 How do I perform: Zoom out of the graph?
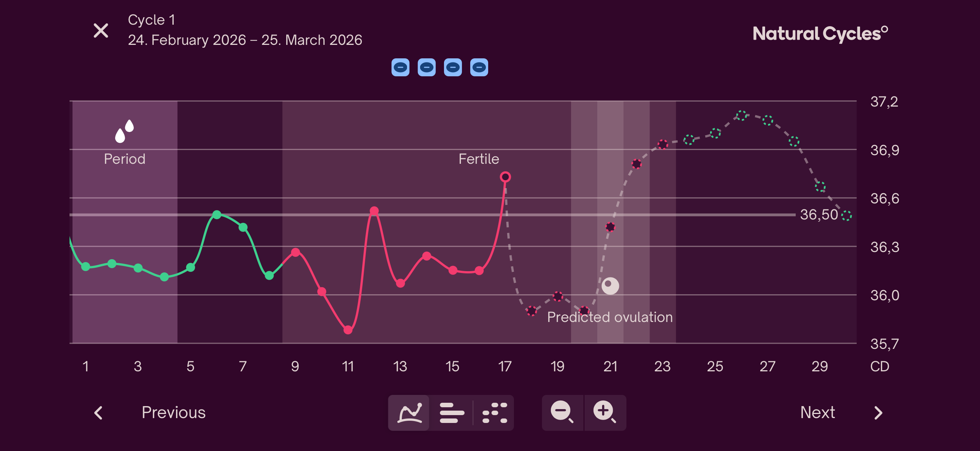[x=562, y=412]
